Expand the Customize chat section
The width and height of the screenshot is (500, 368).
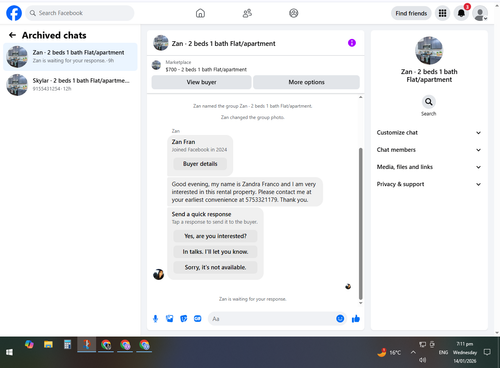pyautogui.click(x=429, y=133)
